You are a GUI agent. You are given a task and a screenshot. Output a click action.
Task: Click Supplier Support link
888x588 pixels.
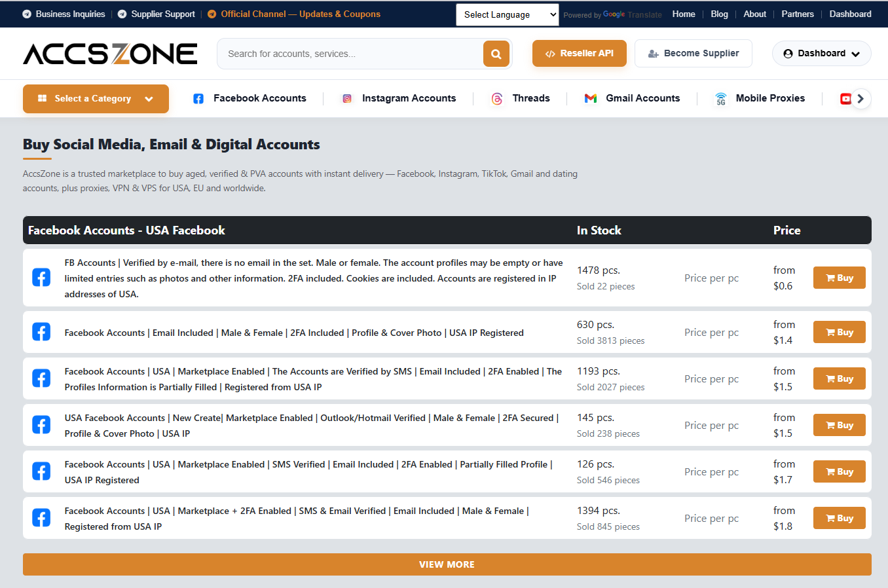(157, 14)
